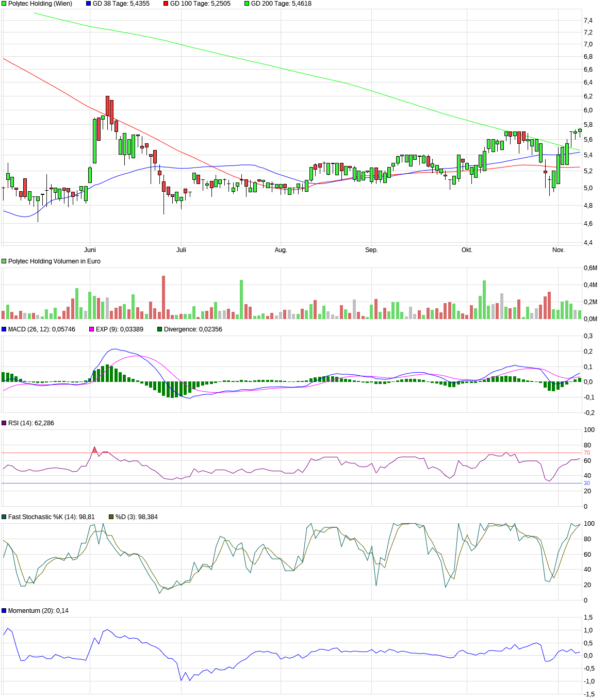Click the 0,3 MACD axis value

[x=588, y=336]
